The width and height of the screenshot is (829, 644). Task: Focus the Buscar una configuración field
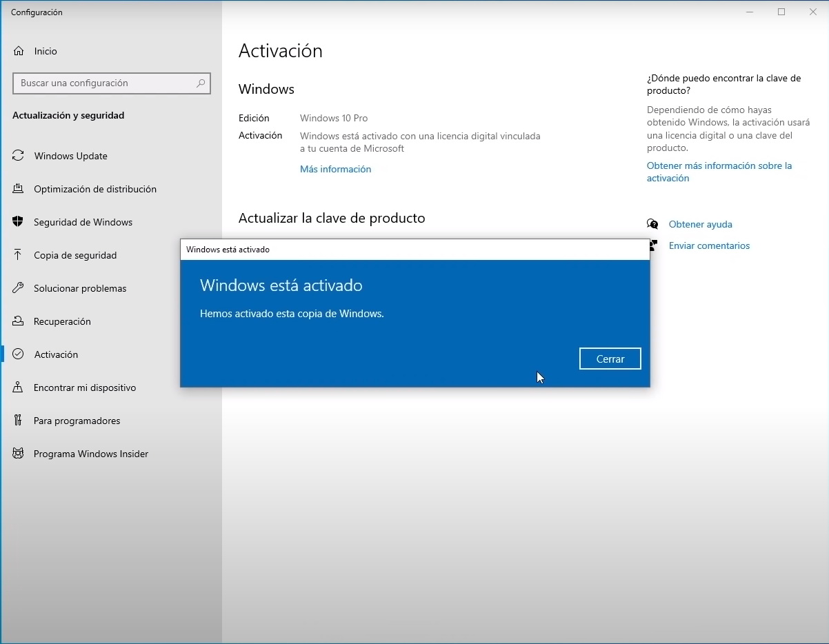click(x=112, y=83)
